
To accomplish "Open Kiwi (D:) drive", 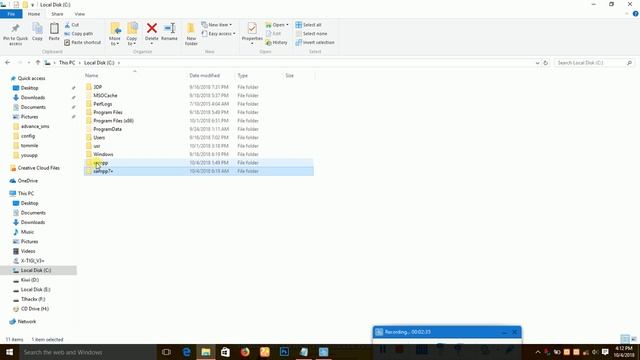I will (x=29, y=280).
